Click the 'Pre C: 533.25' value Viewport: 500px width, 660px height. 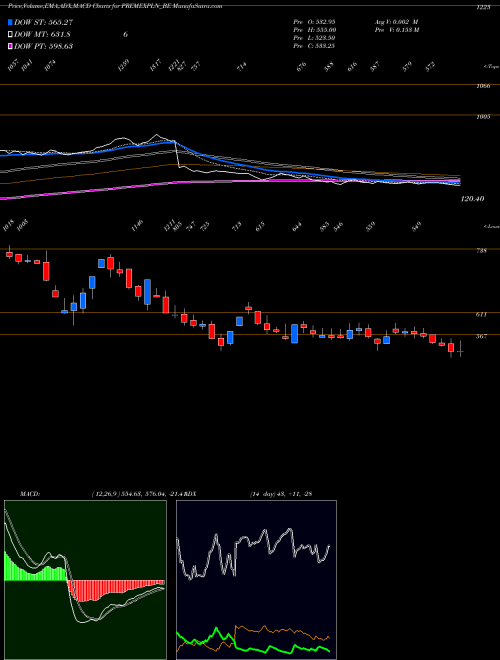point(314,46)
